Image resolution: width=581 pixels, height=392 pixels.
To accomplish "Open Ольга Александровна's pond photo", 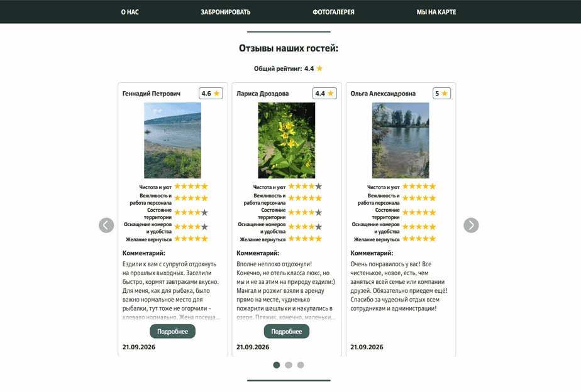I will pos(401,140).
